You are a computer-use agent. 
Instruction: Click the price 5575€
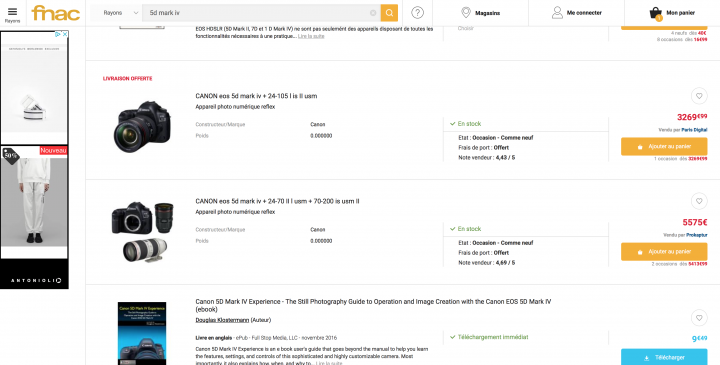(695, 222)
